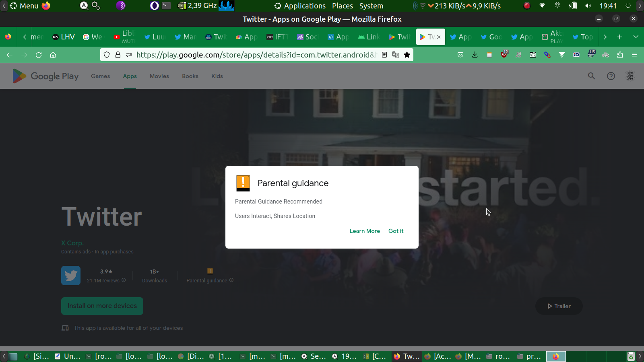Image resolution: width=644 pixels, height=362 pixels.
Task: Open the Wi-Fi network indicator
Action: (x=542, y=6)
